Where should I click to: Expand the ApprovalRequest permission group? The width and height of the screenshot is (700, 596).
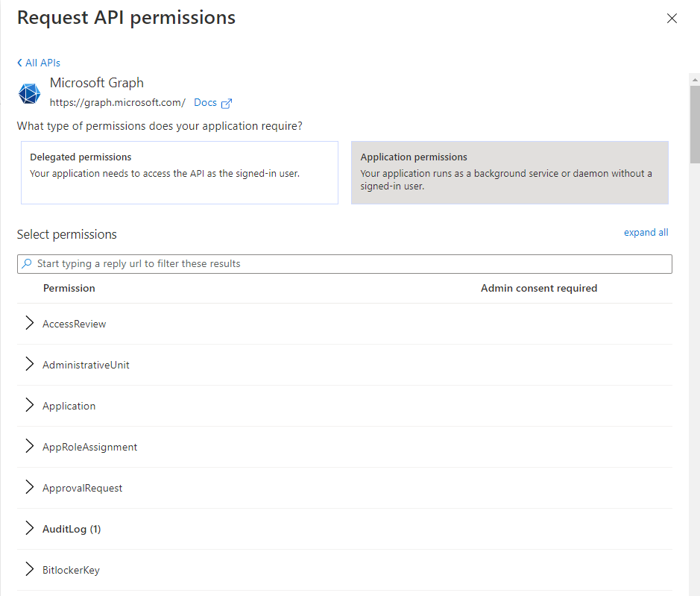[30, 487]
